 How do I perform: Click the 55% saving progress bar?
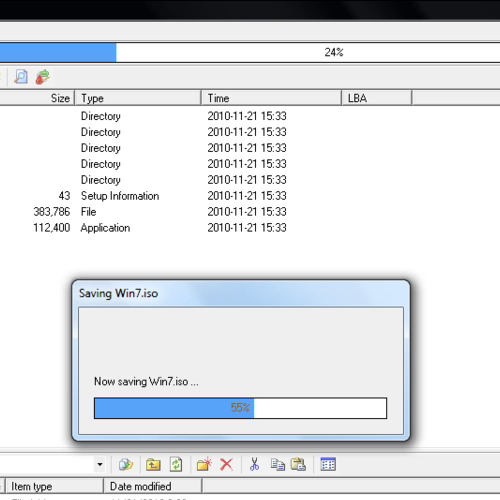click(x=240, y=408)
